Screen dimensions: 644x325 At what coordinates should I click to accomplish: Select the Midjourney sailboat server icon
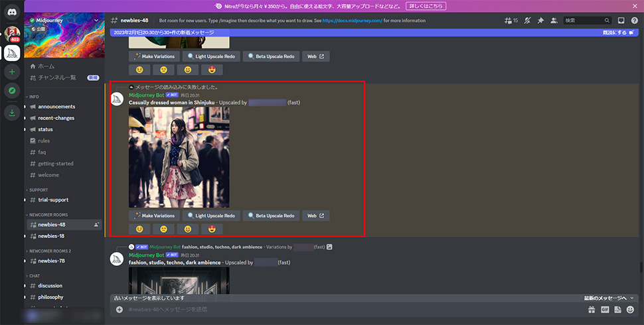12,53
